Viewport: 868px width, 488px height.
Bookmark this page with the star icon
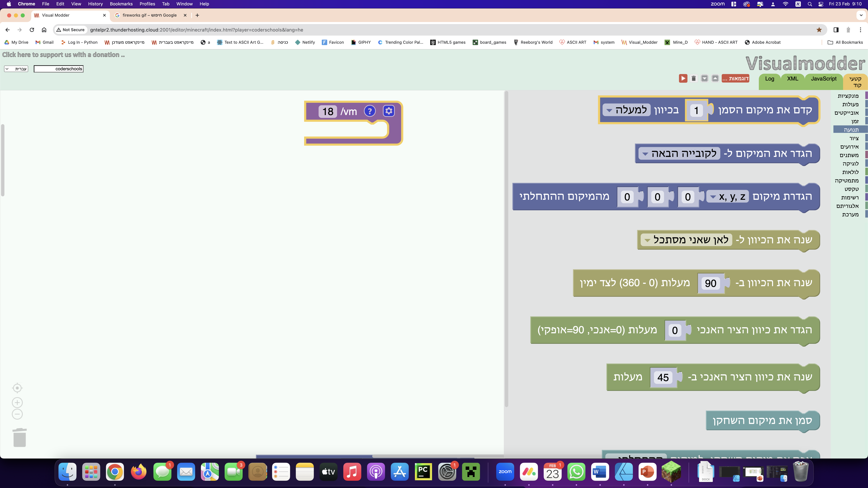coord(819,30)
